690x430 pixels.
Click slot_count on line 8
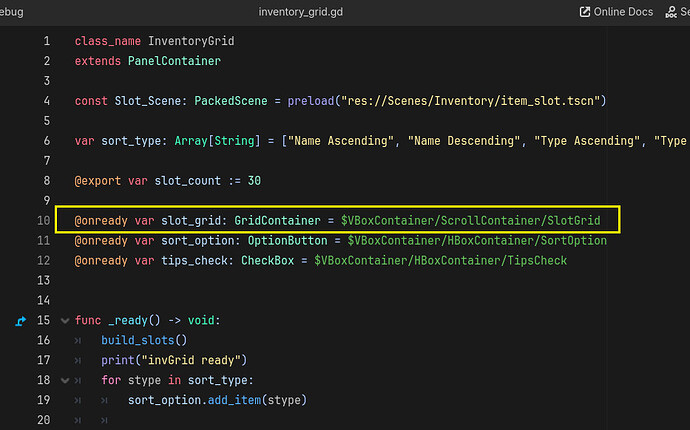pos(187,181)
